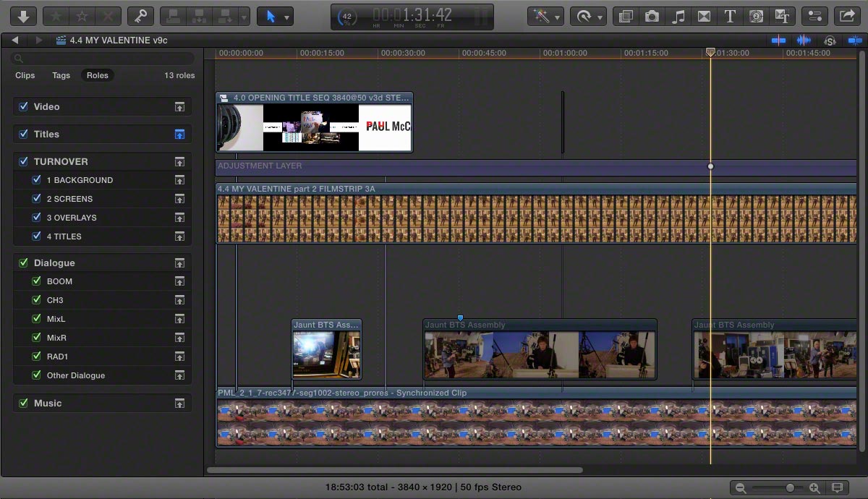Screen dimensions: 868x499
Task: Open the Enhancements magic wand menu
Action: 545,16
